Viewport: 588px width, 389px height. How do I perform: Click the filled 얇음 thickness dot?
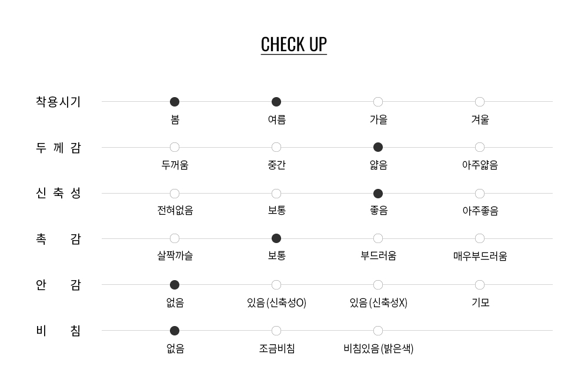click(x=378, y=147)
